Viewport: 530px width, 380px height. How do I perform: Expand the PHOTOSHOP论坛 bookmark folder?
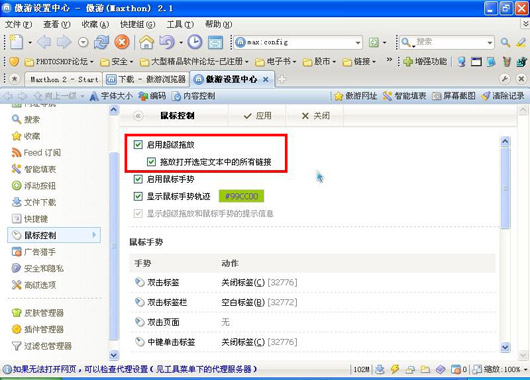(x=59, y=62)
